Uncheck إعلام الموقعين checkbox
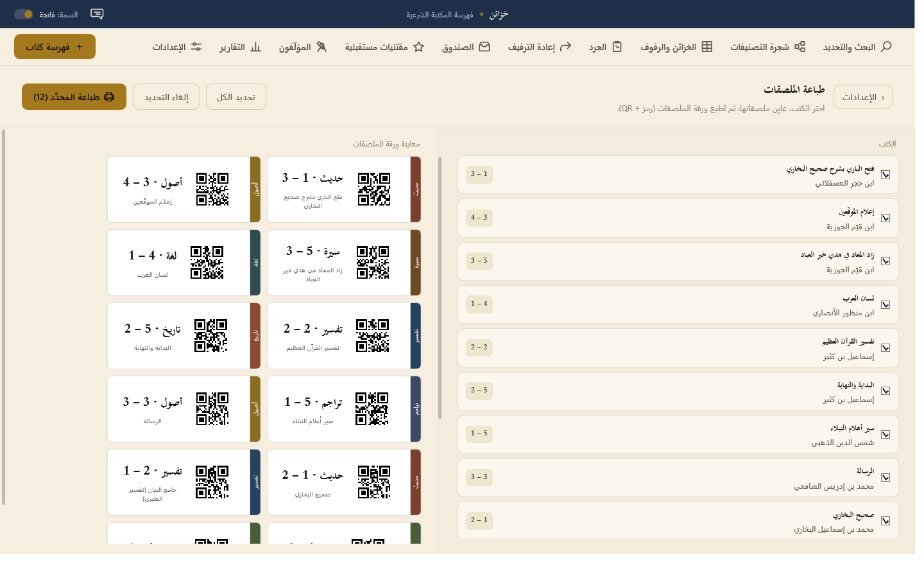Viewport: 924px width, 578px height. pyautogui.click(x=886, y=218)
